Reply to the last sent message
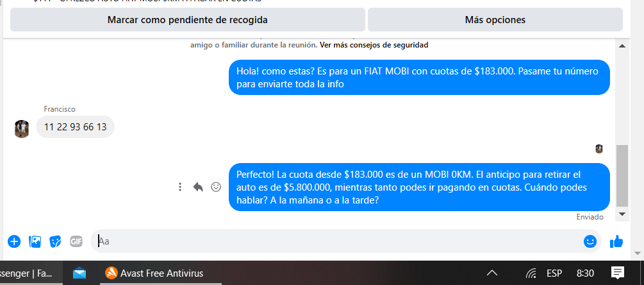The image size is (644, 285). tap(198, 187)
